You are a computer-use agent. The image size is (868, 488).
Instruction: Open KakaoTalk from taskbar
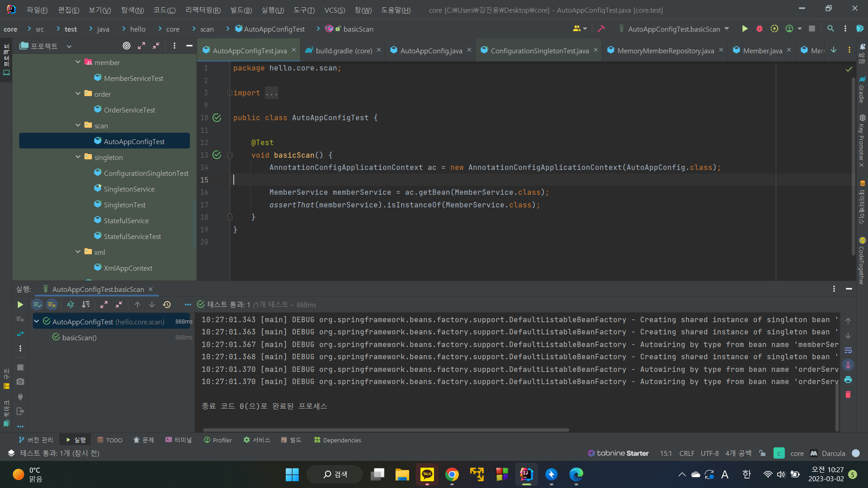point(427,474)
